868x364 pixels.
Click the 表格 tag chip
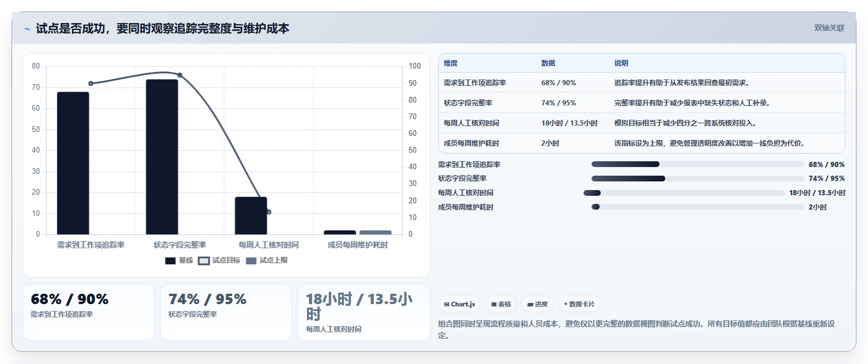[x=501, y=304]
